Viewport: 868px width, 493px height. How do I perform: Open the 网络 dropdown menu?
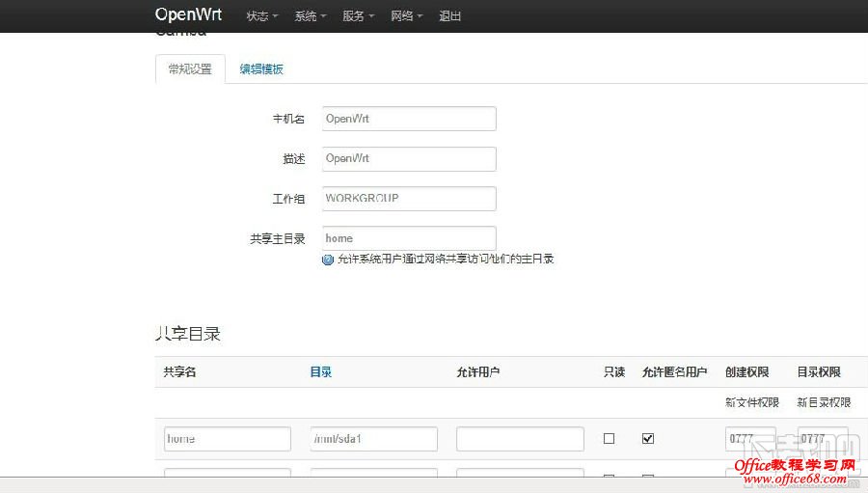tap(406, 16)
